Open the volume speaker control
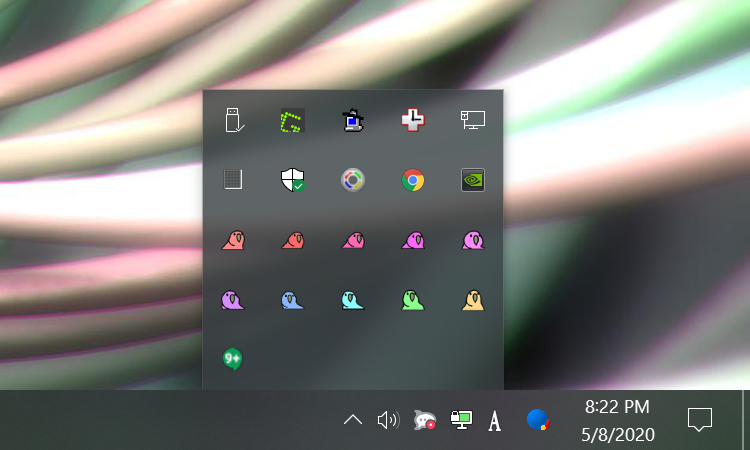Screen dimensions: 750x450 pos(388,420)
